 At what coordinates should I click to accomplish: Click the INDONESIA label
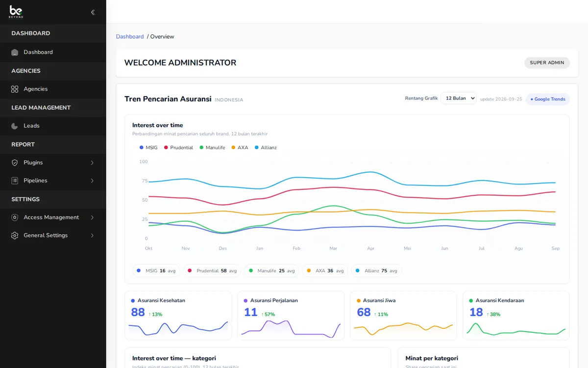229,100
